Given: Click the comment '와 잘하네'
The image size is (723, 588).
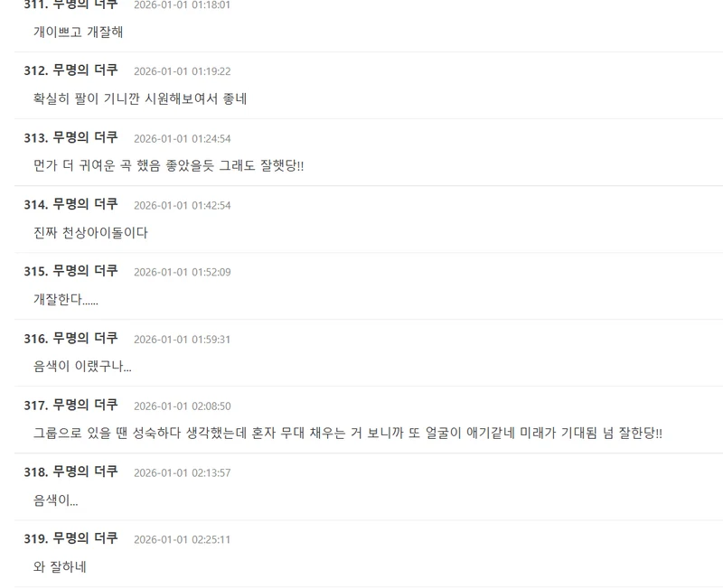Looking at the screenshot, I should click(60, 566).
